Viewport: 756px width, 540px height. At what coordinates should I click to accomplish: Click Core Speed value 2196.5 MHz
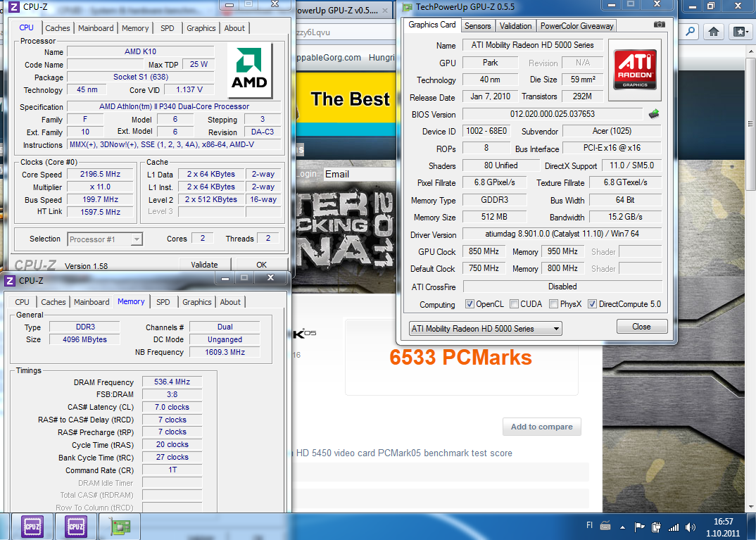click(100, 174)
